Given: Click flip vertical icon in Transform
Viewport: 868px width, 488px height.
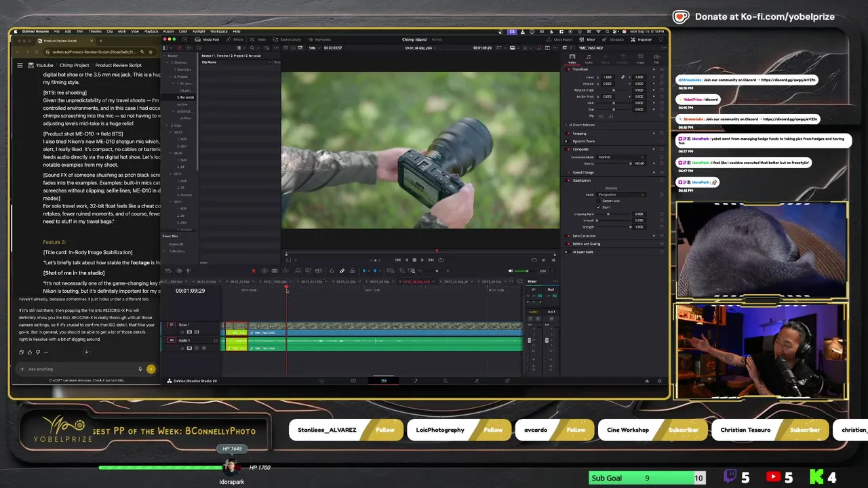Looking at the screenshot, I should point(610,117).
